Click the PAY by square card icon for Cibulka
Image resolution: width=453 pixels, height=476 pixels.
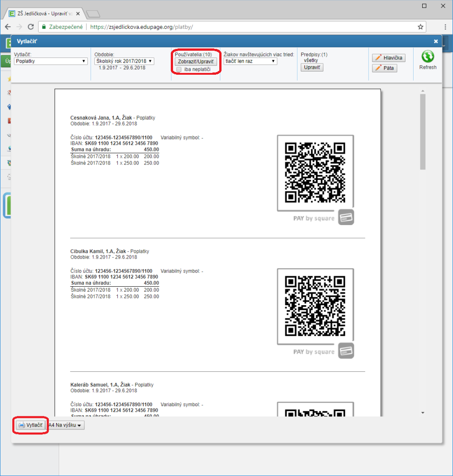[346, 351]
